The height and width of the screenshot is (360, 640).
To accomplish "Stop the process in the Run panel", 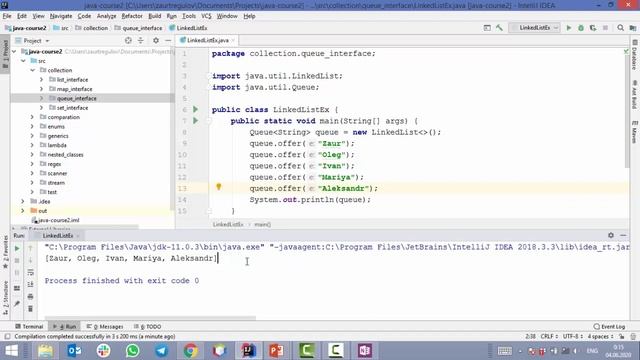I will [17, 260].
